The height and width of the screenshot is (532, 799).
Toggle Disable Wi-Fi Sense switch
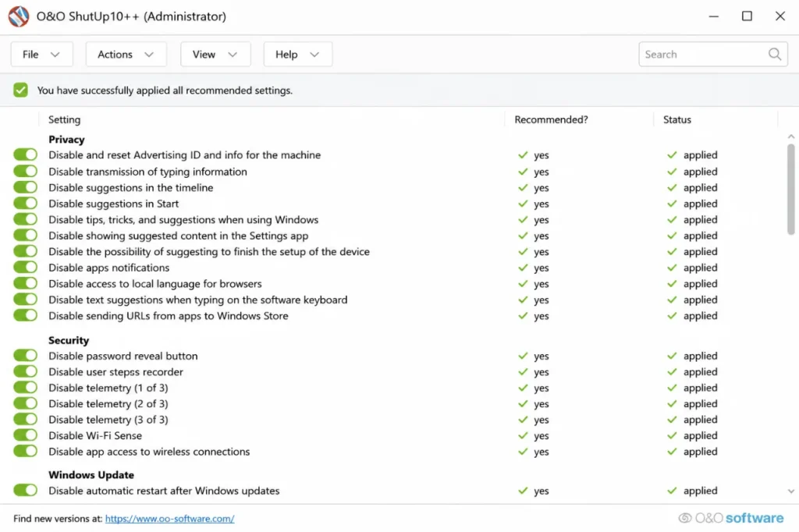(x=26, y=435)
